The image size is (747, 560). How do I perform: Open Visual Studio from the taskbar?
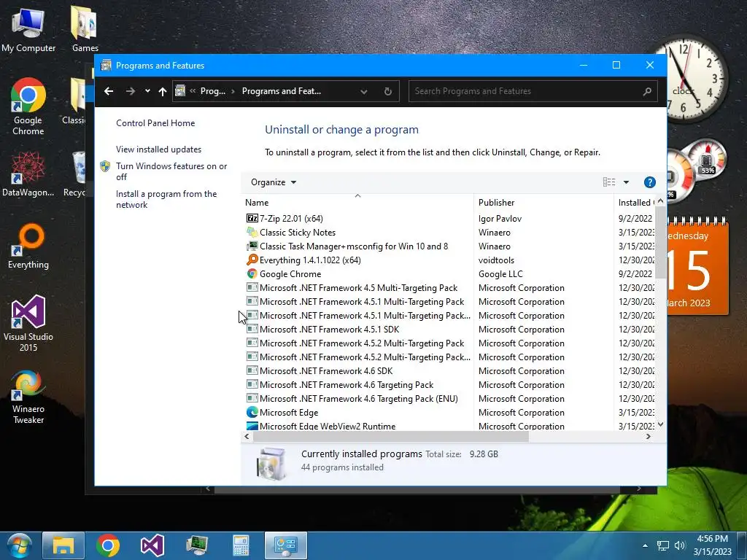(152, 545)
